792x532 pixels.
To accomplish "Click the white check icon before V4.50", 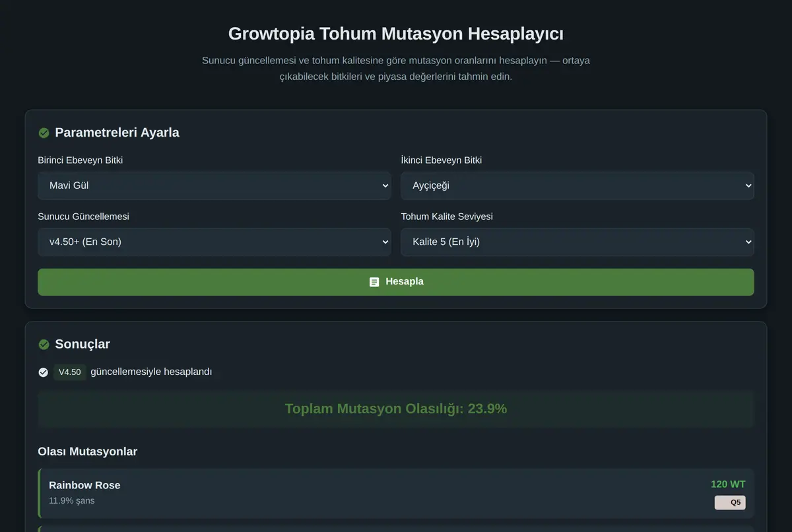I will pyautogui.click(x=44, y=372).
